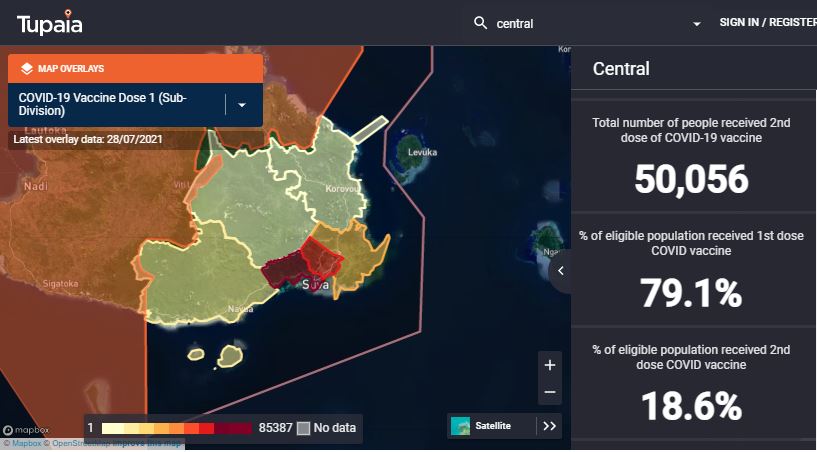Click the orange middle of the legend
Screen dimensions: 817x452
[177, 428]
